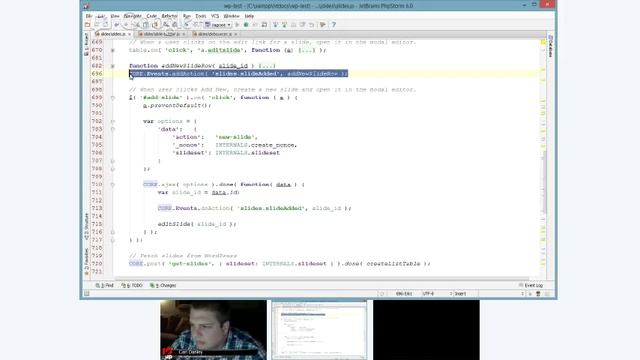Open the Changes tool window button

(163, 285)
